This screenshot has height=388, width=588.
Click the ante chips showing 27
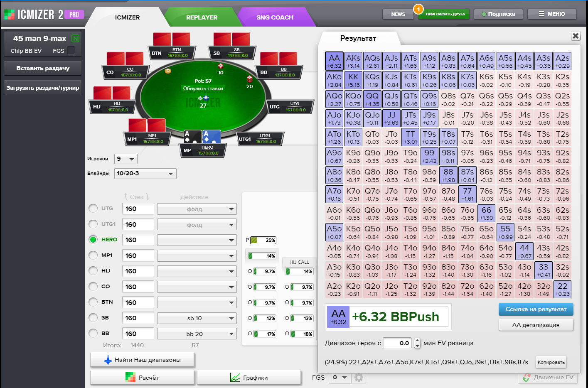(x=203, y=98)
